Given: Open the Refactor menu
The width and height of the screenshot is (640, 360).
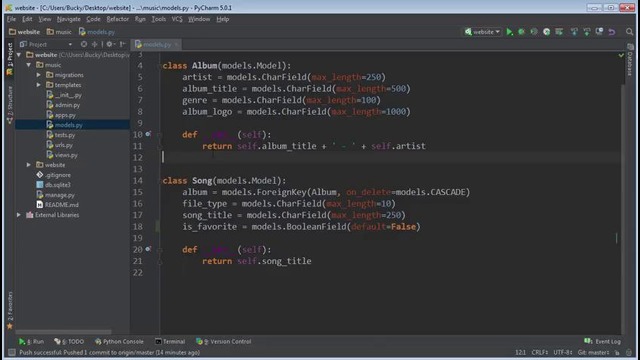Looking at the screenshot, I should pos(118,19).
